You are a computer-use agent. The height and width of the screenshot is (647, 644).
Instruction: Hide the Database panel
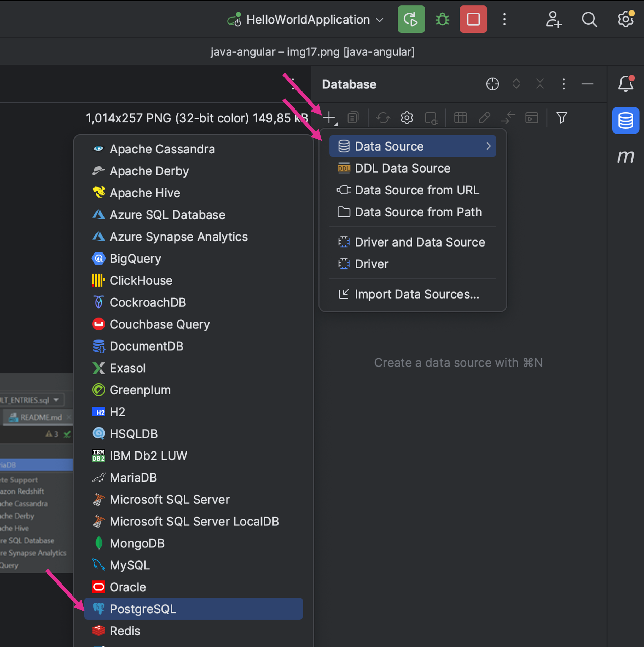[x=587, y=84]
